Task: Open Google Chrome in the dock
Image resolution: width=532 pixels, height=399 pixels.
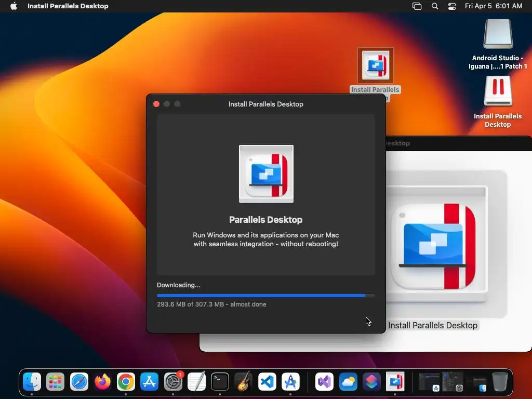Action: click(x=126, y=381)
